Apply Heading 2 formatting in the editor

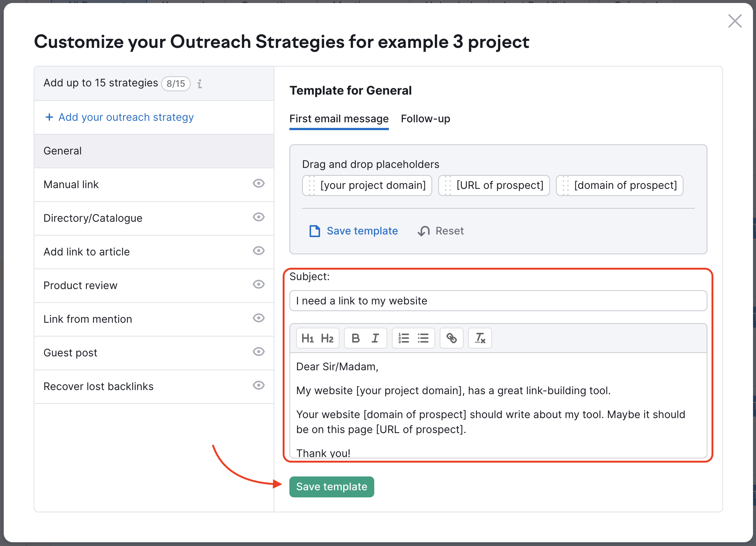[x=327, y=338]
